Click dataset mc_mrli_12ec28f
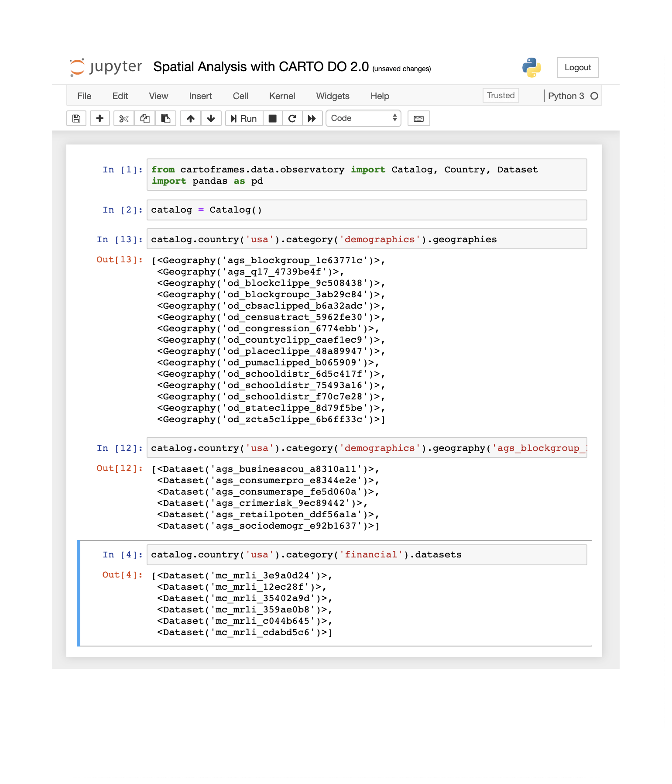This screenshot has width=672, height=784. [x=242, y=587]
